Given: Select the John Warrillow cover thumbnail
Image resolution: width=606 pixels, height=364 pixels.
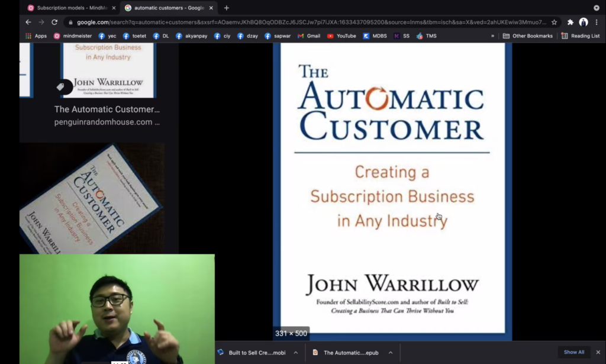Looking at the screenshot, I should click(108, 70).
